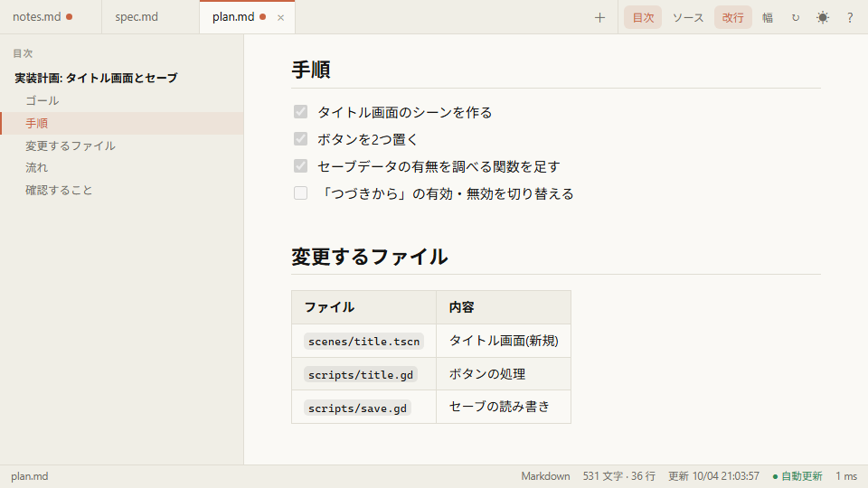Switch to spec.md tab
This screenshot has width=868, height=488.
(x=150, y=17)
